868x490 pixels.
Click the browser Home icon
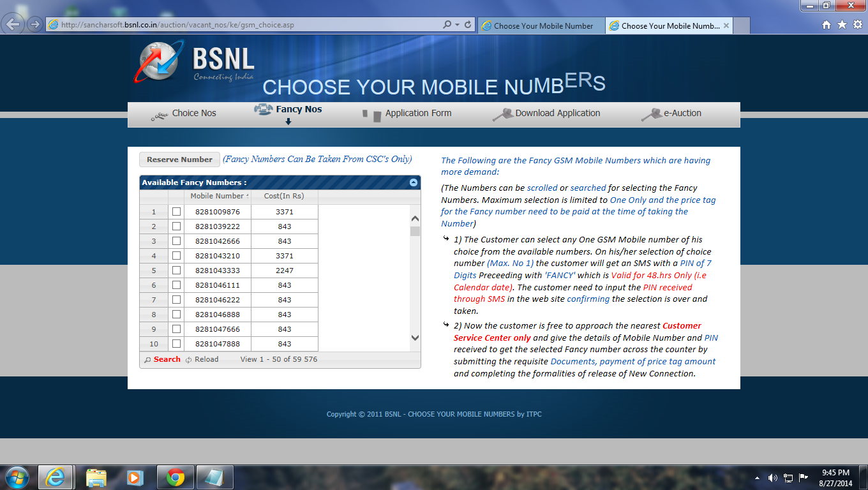(827, 25)
